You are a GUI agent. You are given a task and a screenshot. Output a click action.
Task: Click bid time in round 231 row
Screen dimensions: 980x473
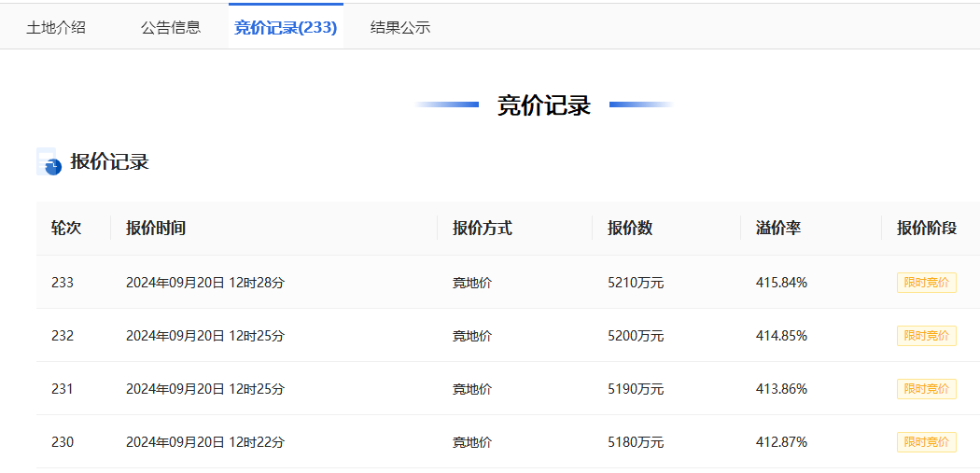tap(205, 389)
